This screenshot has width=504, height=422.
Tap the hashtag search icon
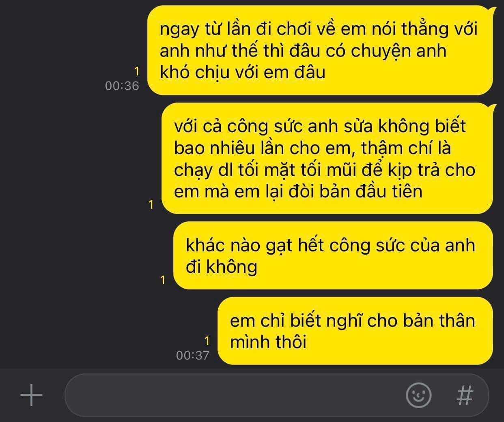point(465,395)
